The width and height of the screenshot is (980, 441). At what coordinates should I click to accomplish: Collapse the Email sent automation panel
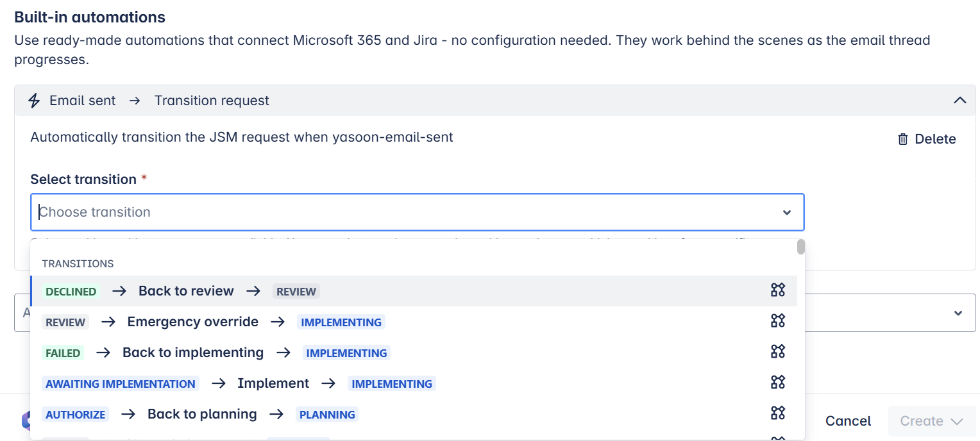[x=959, y=101]
